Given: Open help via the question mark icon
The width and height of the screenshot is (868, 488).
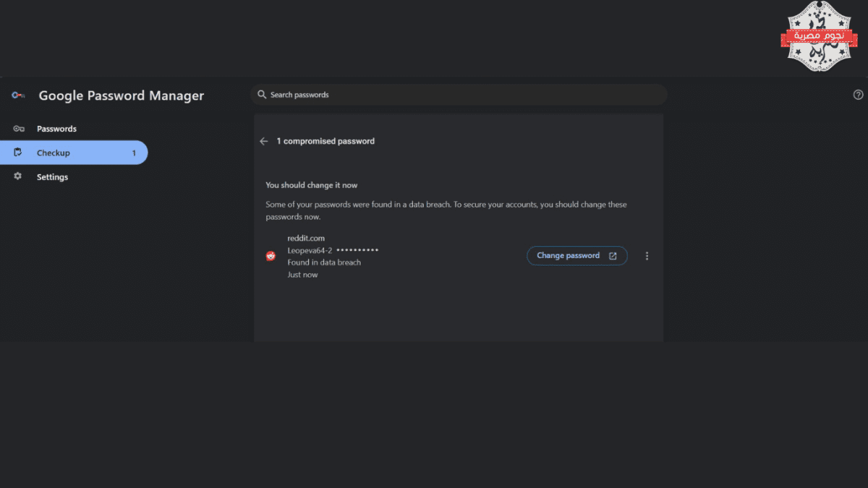Looking at the screenshot, I should point(859,95).
